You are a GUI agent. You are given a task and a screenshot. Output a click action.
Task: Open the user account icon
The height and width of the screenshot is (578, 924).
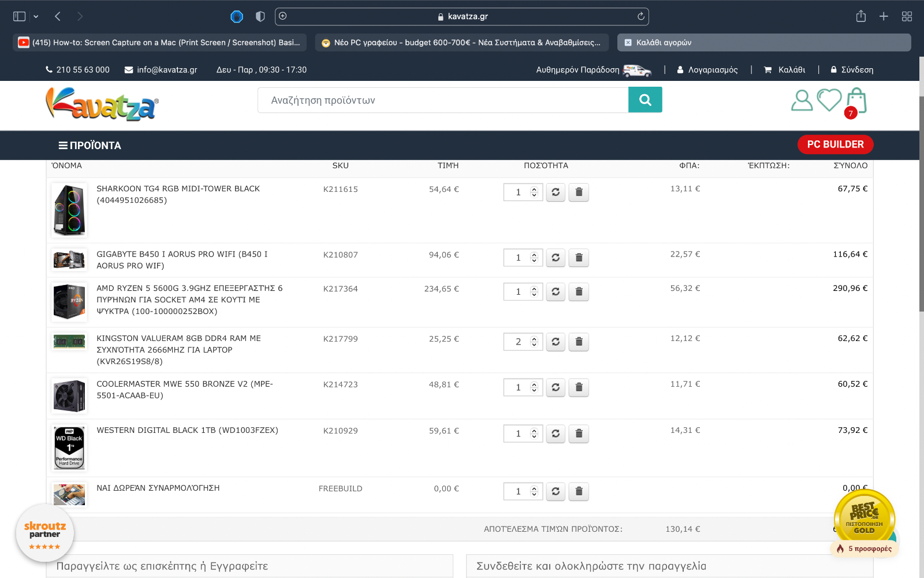pyautogui.click(x=802, y=100)
